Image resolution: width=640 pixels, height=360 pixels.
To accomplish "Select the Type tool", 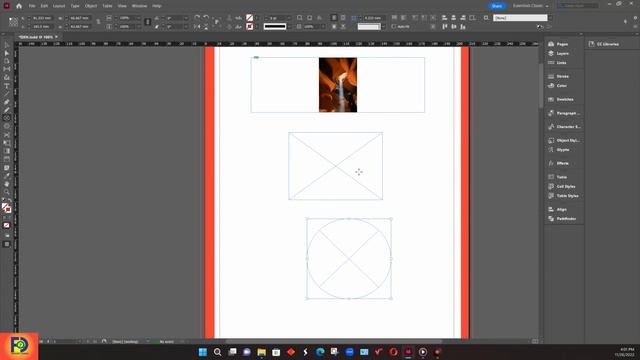I will pyautogui.click(x=7, y=86).
